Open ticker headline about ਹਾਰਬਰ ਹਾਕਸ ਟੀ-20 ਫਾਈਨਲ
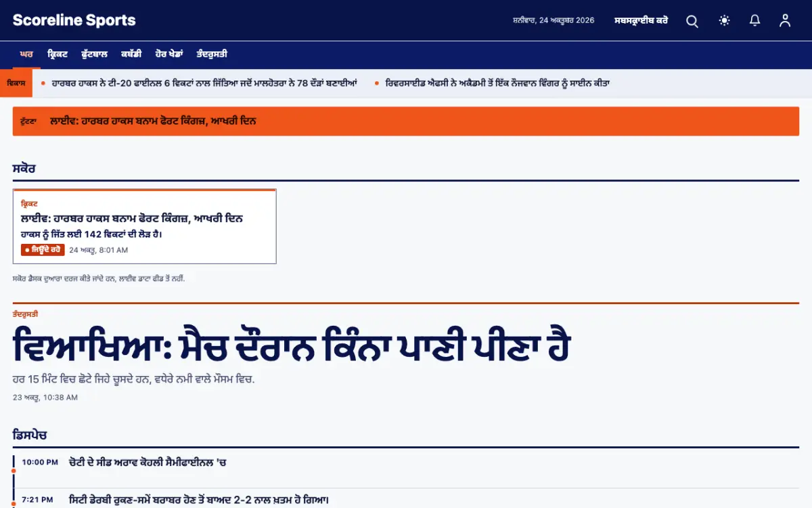812x508 pixels. tap(204, 83)
